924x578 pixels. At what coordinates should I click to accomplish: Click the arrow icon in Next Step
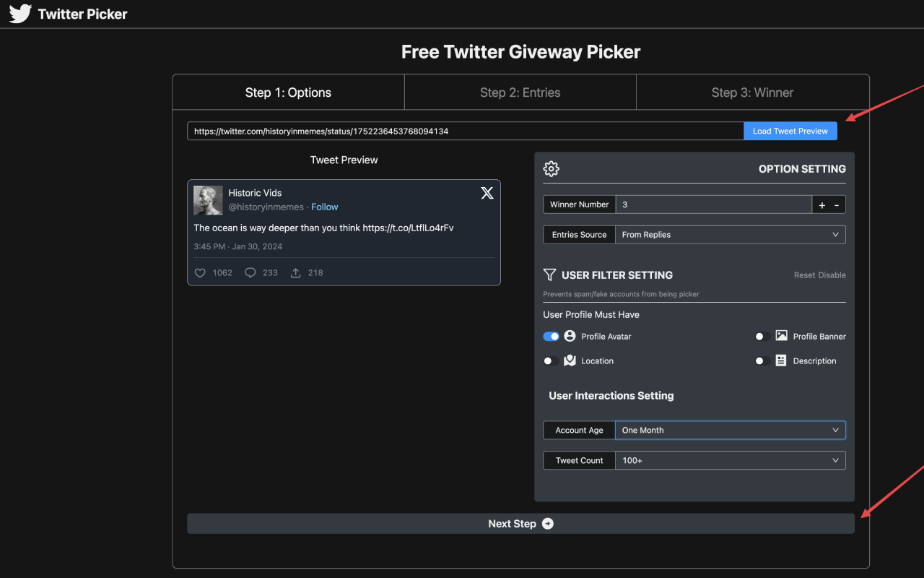[548, 524]
